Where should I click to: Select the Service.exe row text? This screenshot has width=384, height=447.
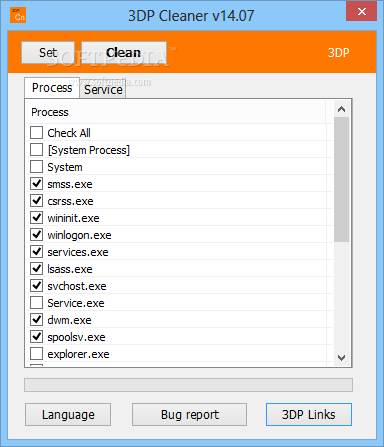[x=76, y=303]
